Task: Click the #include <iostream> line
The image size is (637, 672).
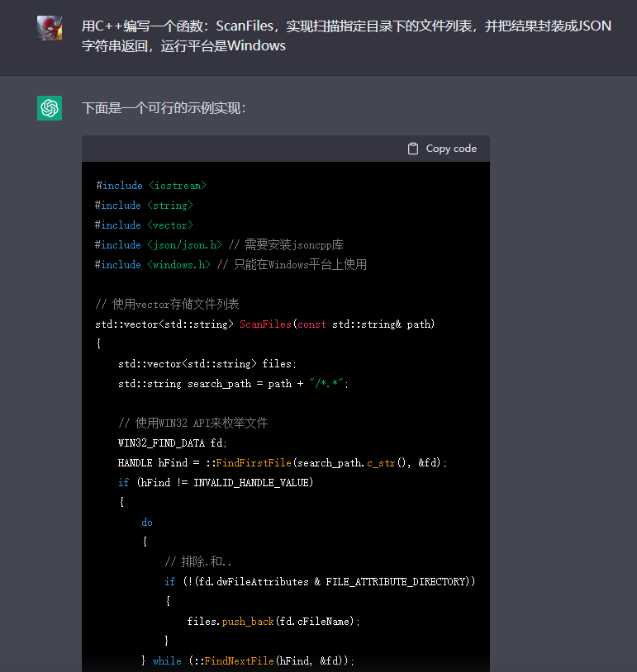Action: 151,186
